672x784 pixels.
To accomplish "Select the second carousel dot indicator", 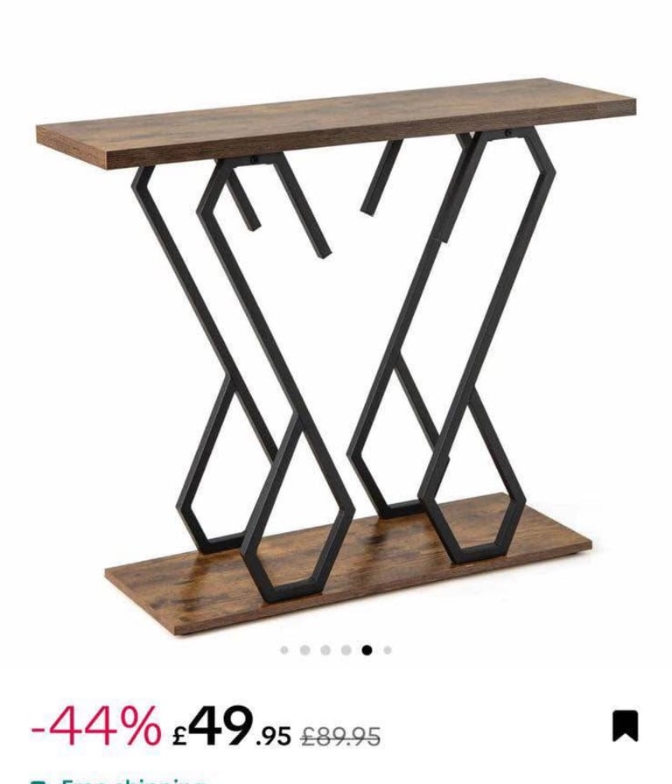I will (305, 650).
